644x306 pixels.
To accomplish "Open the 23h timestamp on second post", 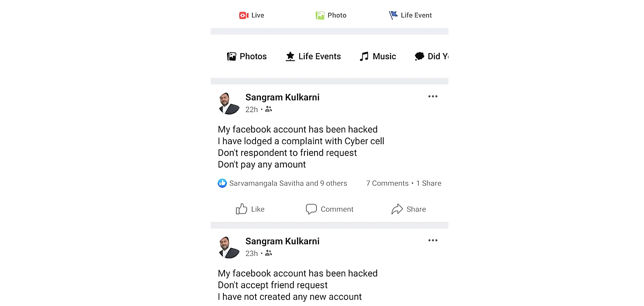I will point(251,254).
